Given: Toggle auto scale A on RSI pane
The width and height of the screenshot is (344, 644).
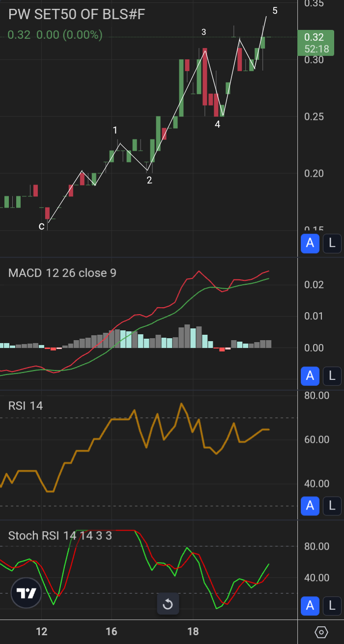Looking at the screenshot, I should [310, 506].
